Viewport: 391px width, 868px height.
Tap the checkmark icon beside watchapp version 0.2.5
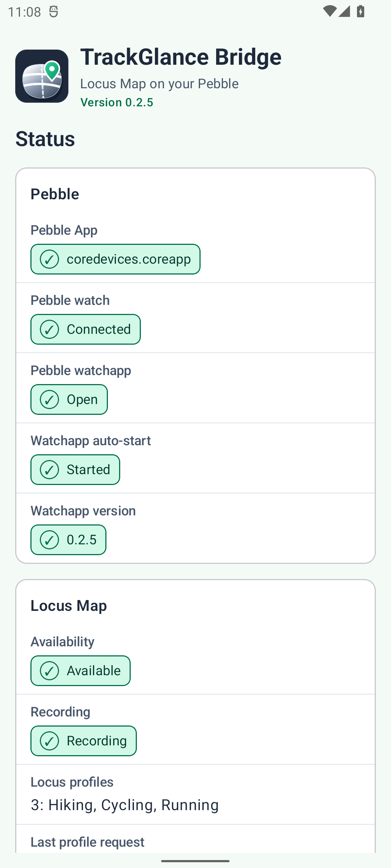pyautogui.click(x=49, y=540)
